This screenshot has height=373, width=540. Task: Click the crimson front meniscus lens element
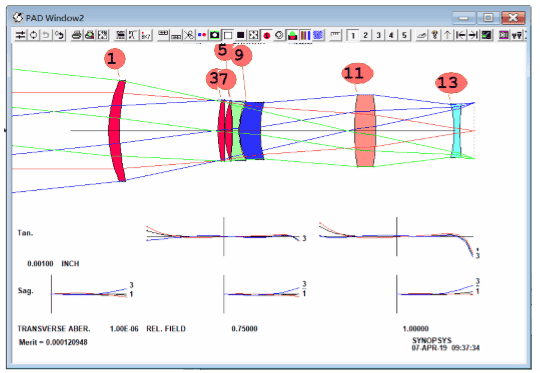coord(115,131)
